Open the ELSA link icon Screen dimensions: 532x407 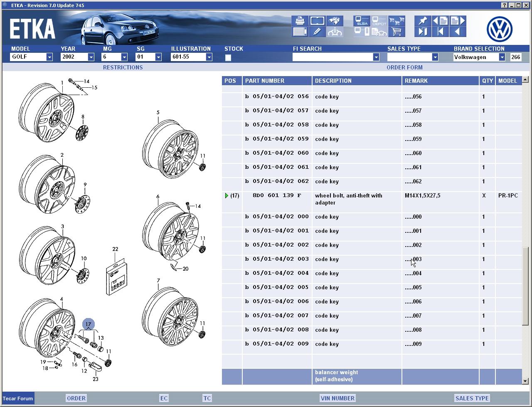pyautogui.click(x=362, y=21)
